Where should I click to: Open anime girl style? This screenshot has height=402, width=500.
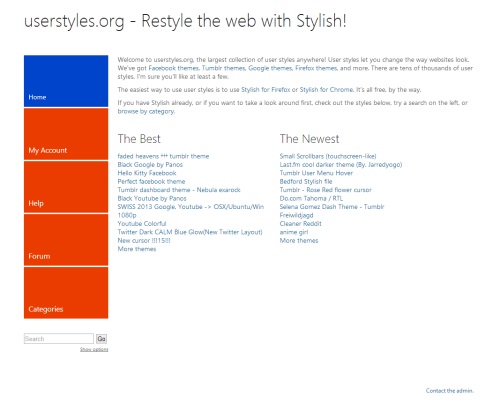294,232
